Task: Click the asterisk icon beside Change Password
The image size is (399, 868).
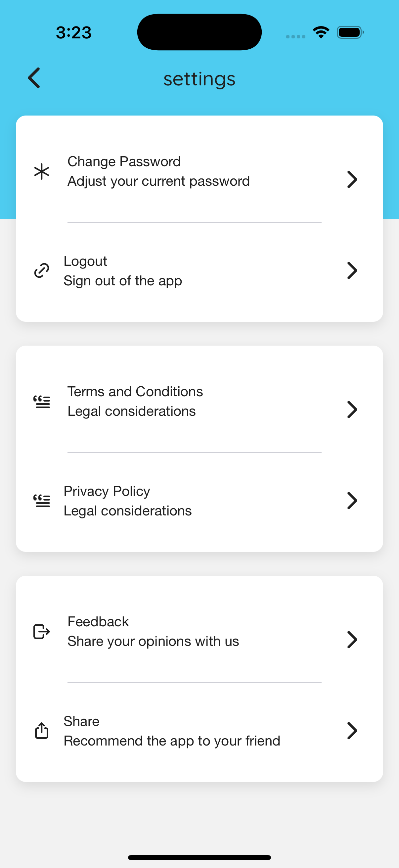Action: click(x=42, y=171)
